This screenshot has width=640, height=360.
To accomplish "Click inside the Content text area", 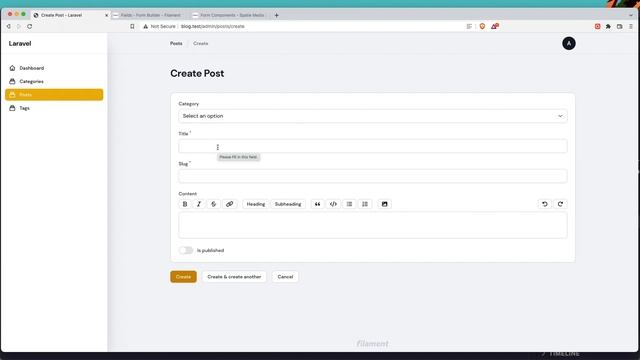I will [x=373, y=225].
